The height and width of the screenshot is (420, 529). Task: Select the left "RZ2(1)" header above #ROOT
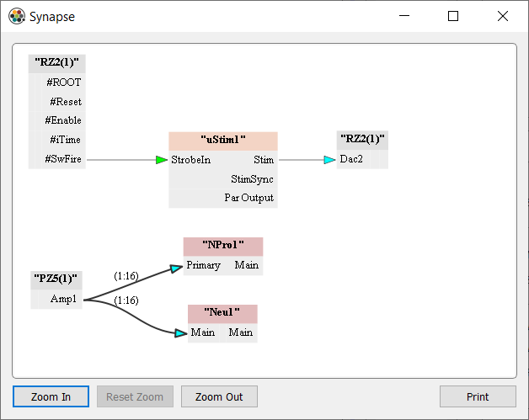(x=56, y=62)
